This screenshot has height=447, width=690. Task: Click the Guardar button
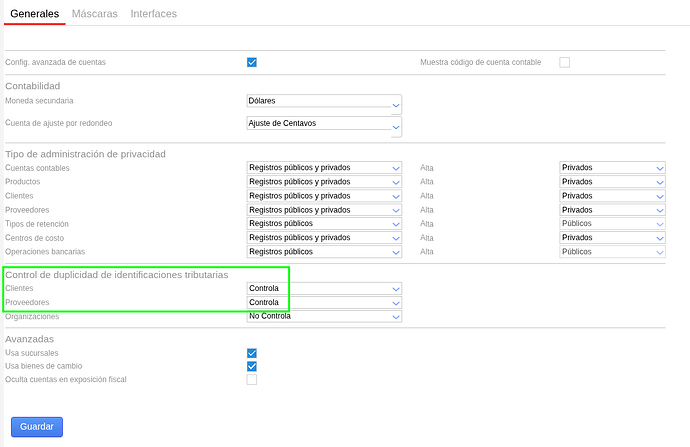click(36, 427)
